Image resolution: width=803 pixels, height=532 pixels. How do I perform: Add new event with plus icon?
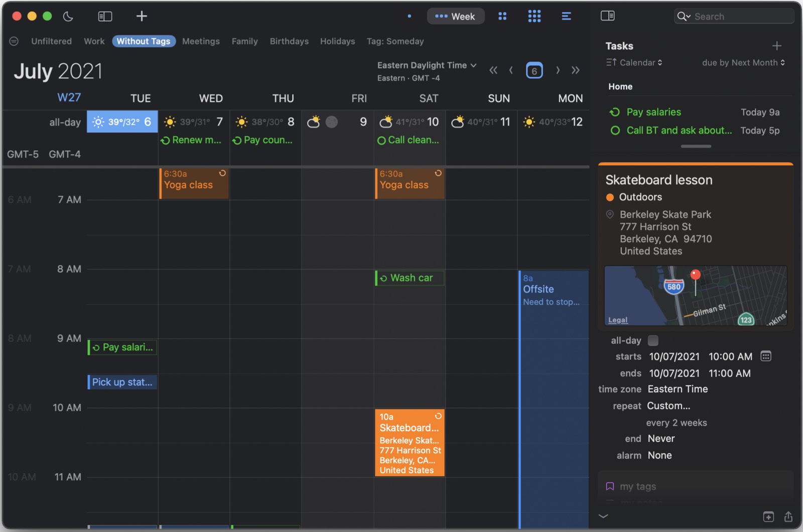coord(142,16)
